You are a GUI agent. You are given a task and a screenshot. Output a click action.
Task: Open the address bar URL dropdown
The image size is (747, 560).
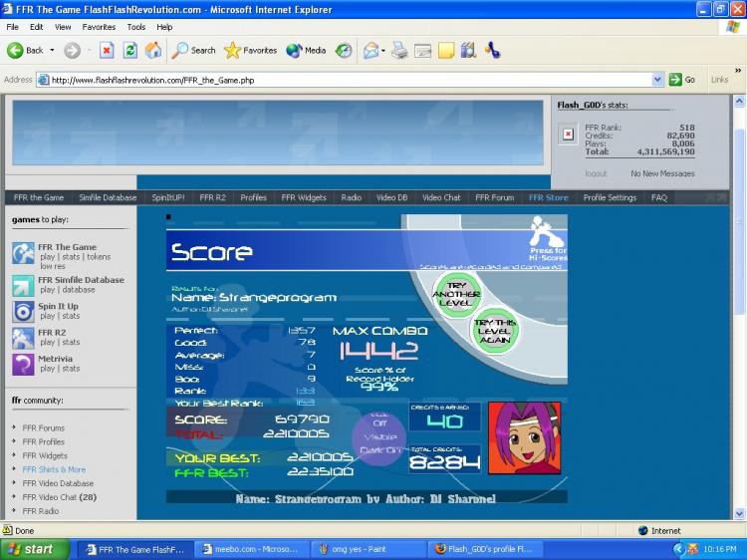pos(657,80)
